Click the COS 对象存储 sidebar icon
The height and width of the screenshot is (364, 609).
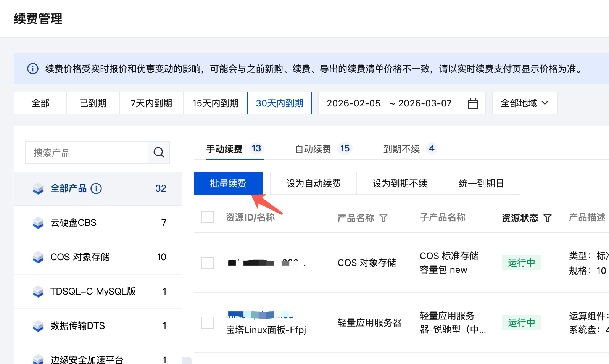click(x=38, y=257)
